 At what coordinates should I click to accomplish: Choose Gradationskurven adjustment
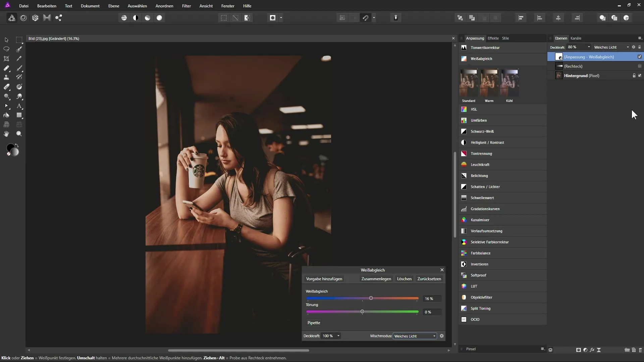click(502, 209)
